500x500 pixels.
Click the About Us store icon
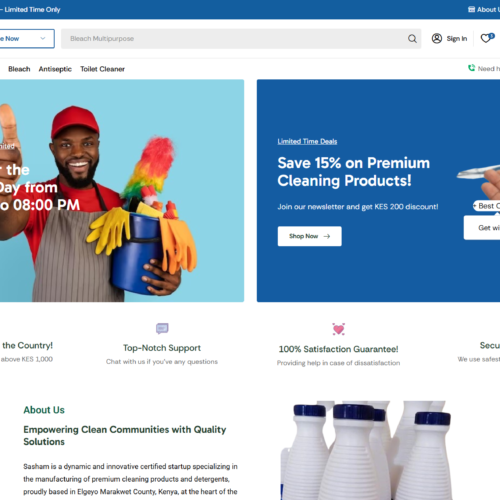(471, 9)
